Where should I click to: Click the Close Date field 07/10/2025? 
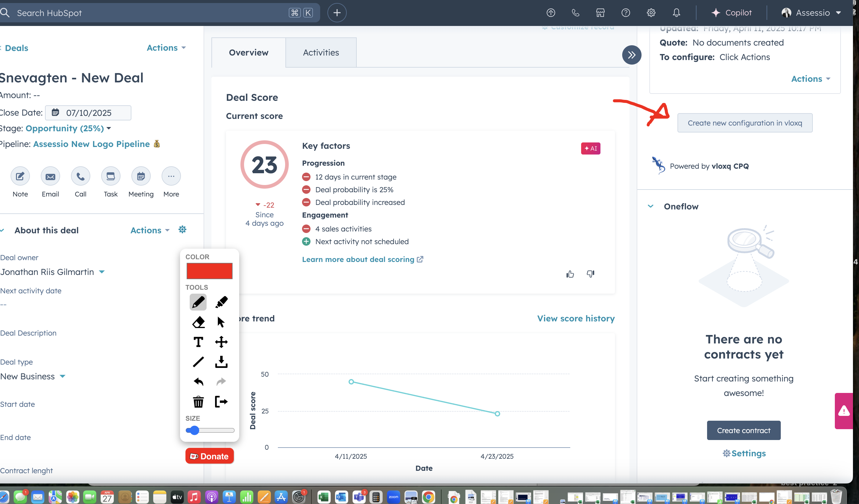tap(88, 113)
